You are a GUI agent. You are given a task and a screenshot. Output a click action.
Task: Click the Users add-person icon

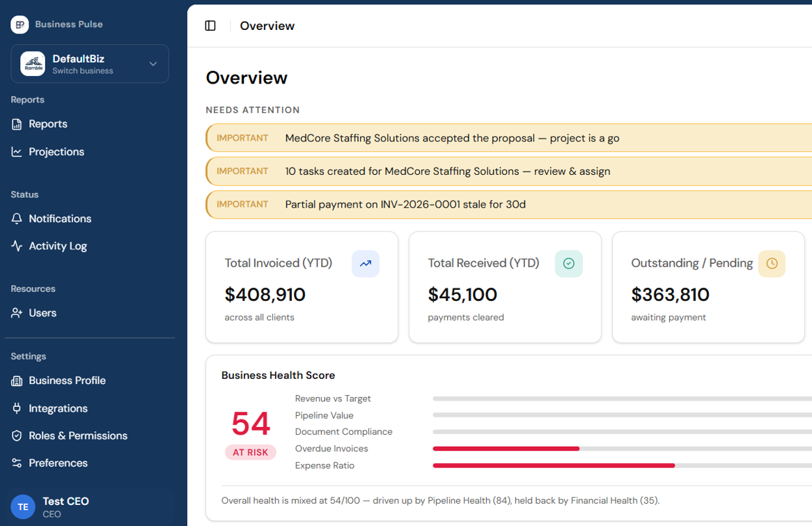[17, 313]
